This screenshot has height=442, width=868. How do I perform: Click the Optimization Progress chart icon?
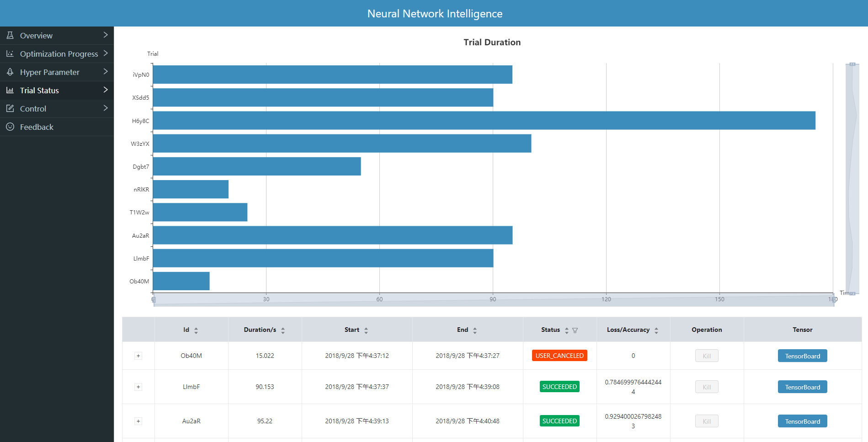[10, 53]
